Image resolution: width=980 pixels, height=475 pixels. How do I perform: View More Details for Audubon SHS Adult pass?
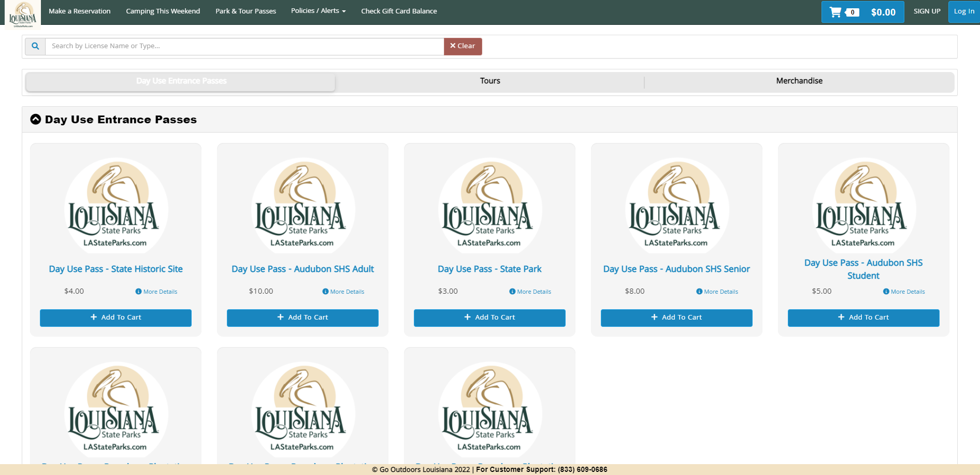(343, 292)
